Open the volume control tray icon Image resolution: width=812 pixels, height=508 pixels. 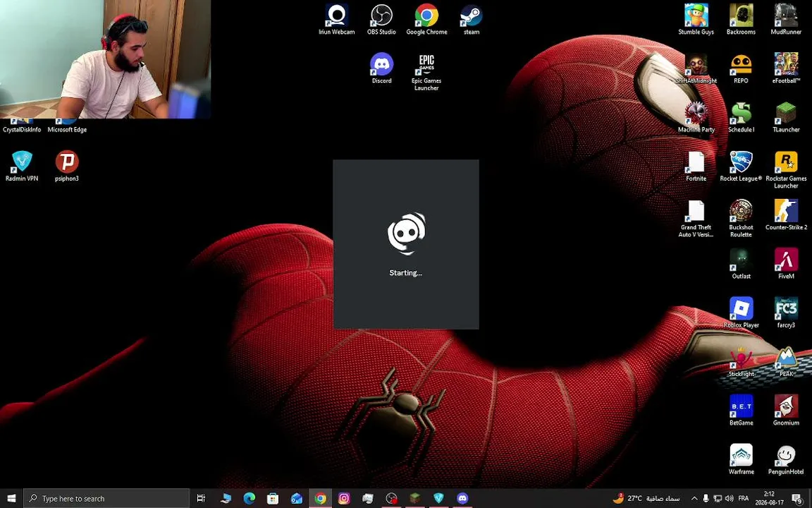coord(730,498)
